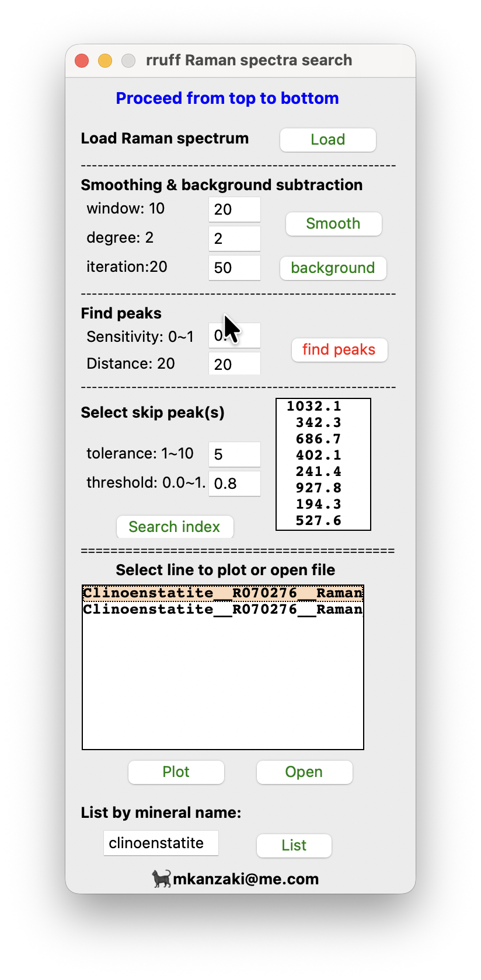481x980 pixels.
Task: Run the find peaks button
Action: 339,350
